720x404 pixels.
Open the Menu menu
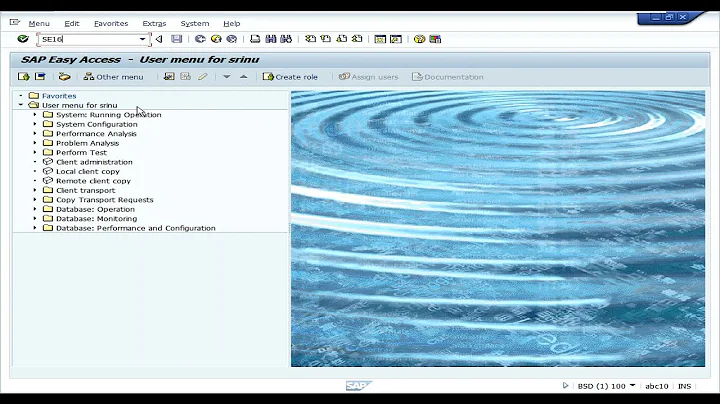[x=39, y=23]
